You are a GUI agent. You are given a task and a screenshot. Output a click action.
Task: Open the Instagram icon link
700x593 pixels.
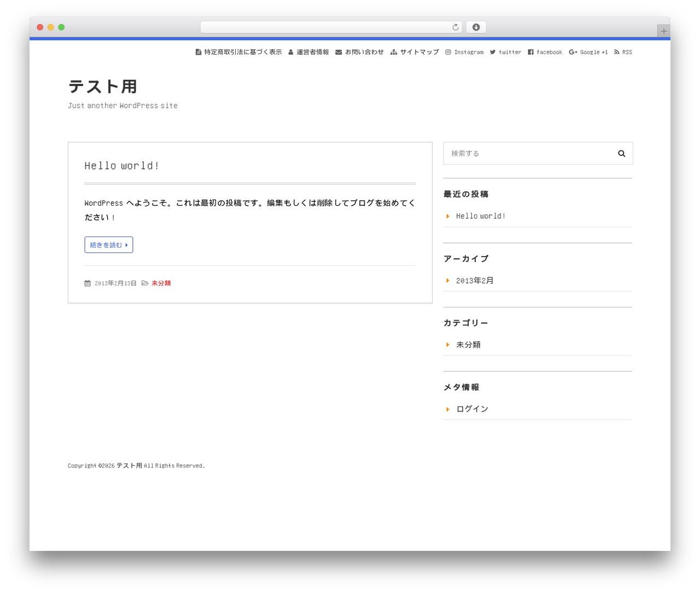coord(448,52)
